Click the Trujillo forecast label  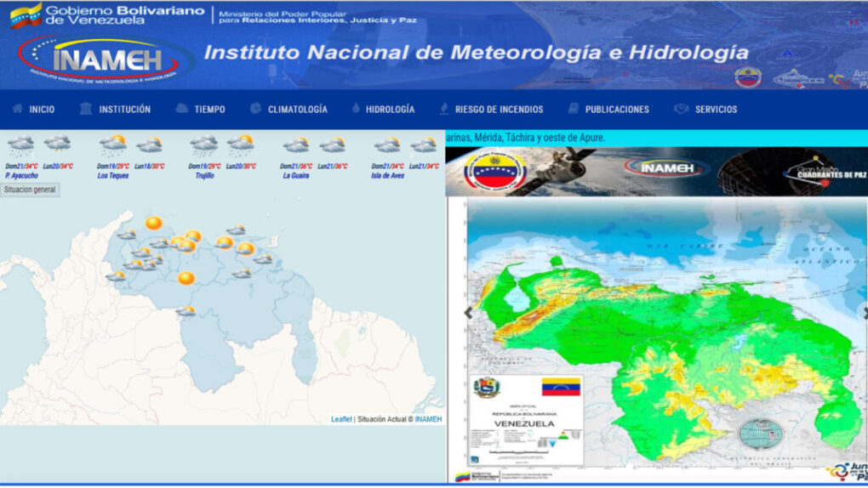point(204,175)
